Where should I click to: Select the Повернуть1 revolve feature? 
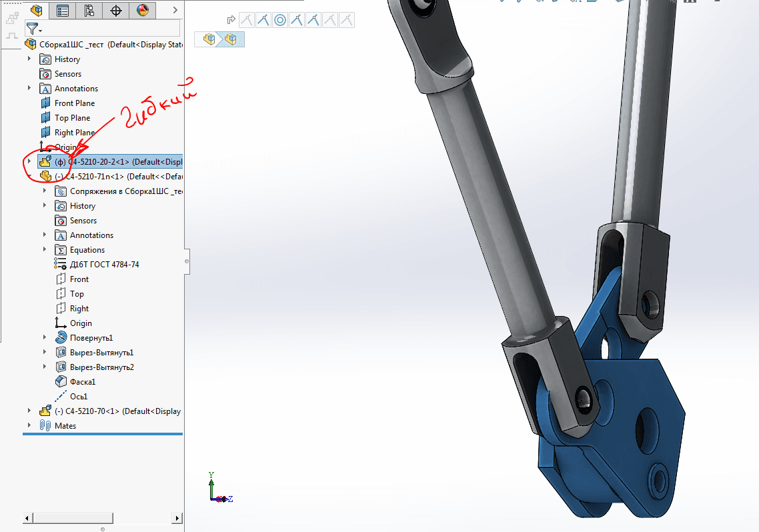tap(91, 338)
